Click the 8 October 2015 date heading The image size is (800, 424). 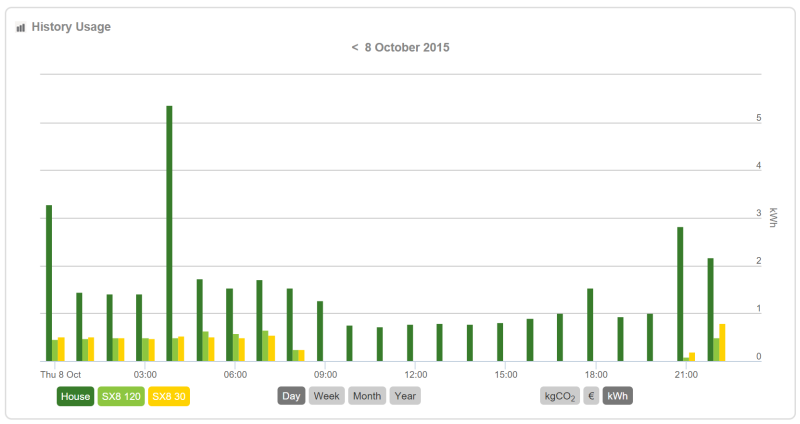[x=406, y=47]
